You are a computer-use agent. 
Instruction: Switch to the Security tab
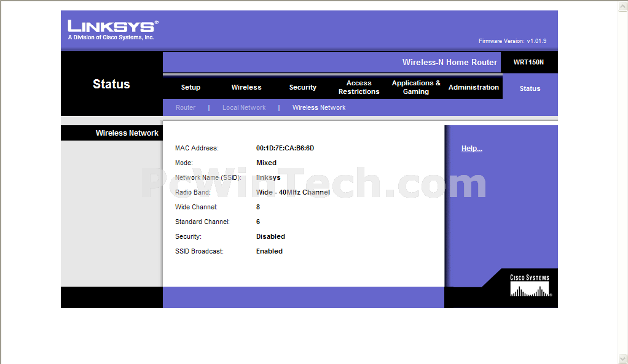pos(303,87)
